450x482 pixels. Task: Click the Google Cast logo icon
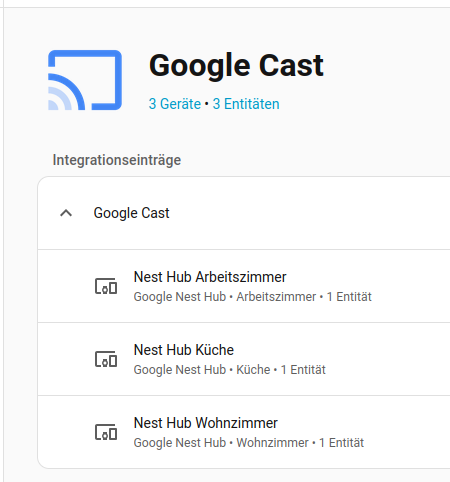85,80
